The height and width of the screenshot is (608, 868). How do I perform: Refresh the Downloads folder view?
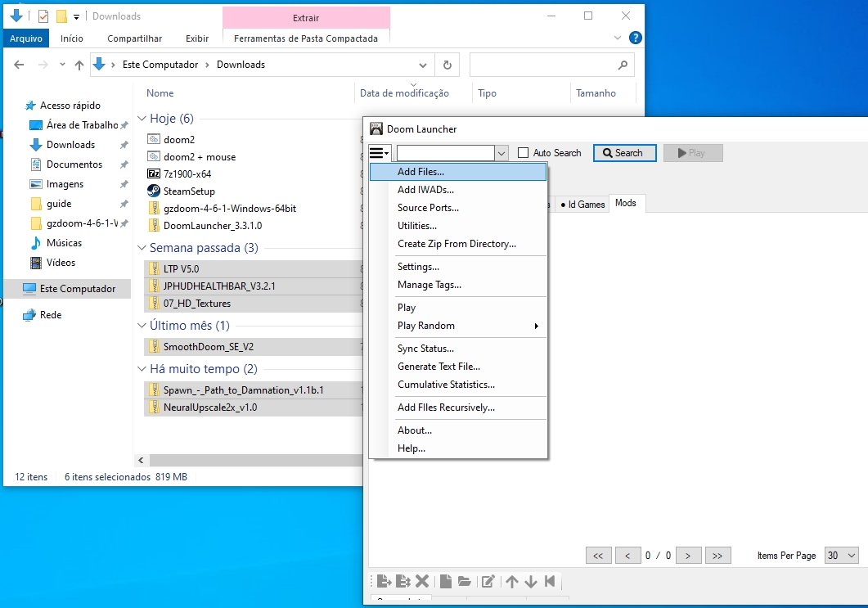coord(447,65)
